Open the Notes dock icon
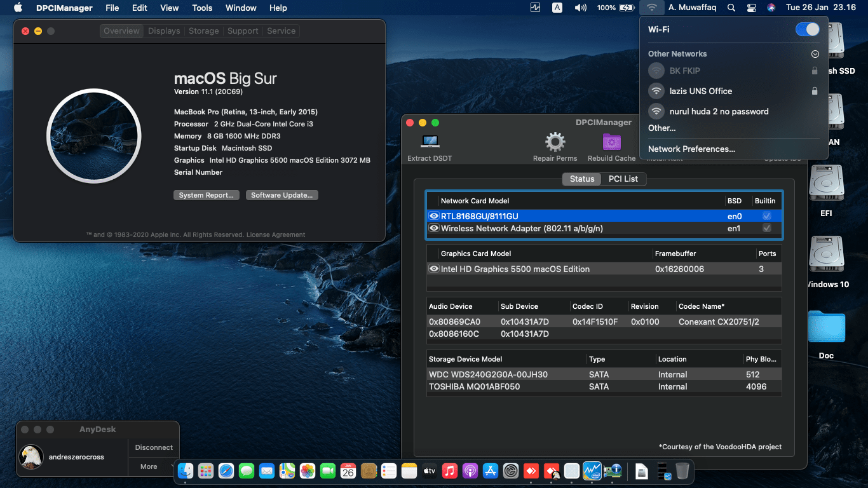This screenshot has width=868, height=488. (409, 471)
